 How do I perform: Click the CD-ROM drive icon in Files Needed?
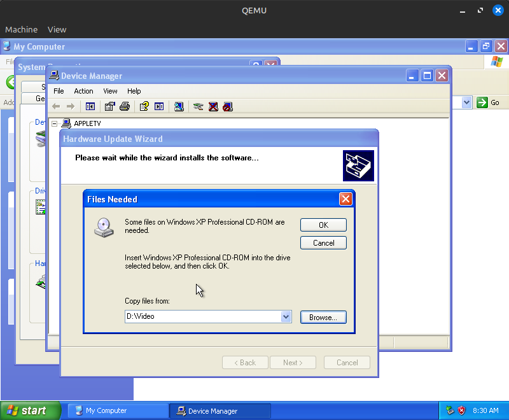pyautogui.click(x=104, y=228)
